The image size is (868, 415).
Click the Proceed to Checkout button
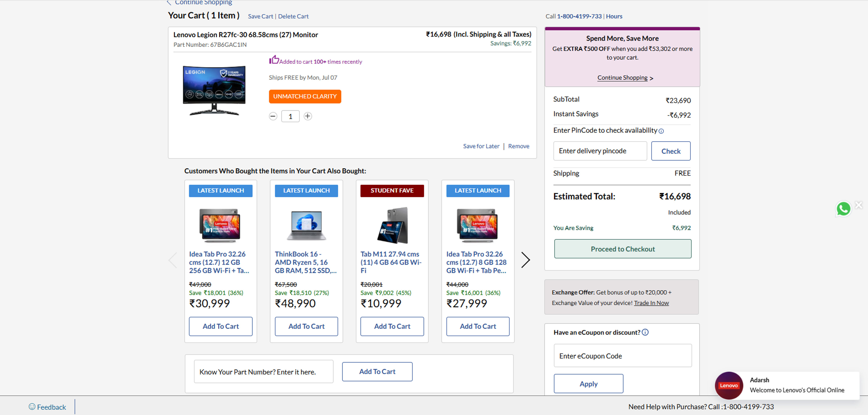pyautogui.click(x=623, y=249)
